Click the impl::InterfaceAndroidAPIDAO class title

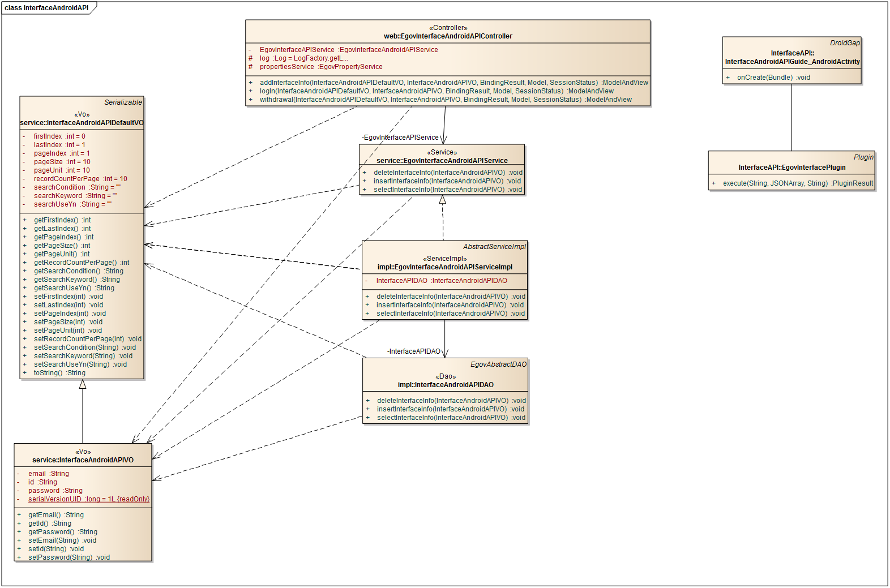click(x=446, y=385)
